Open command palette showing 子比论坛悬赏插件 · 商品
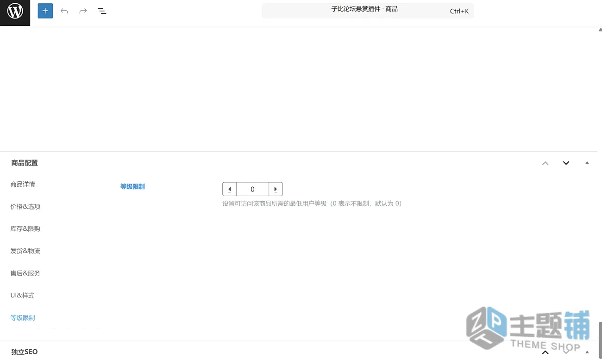 tap(368, 11)
